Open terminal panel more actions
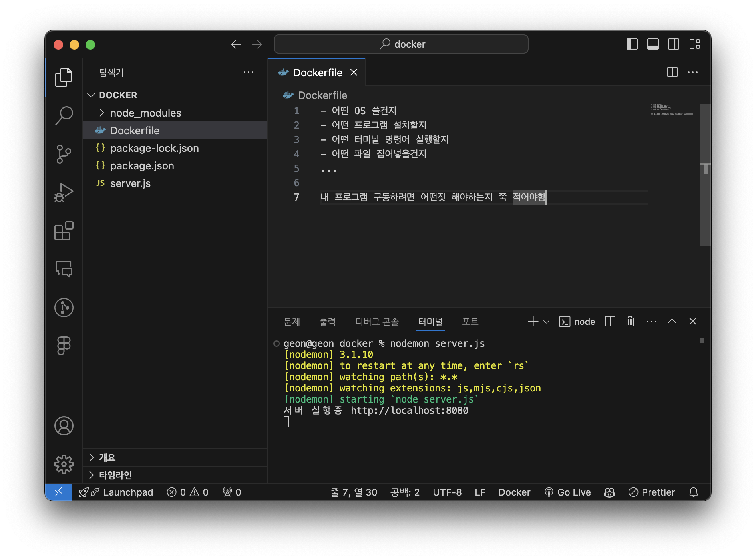Image resolution: width=756 pixels, height=560 pixels. tap(651, 322)
